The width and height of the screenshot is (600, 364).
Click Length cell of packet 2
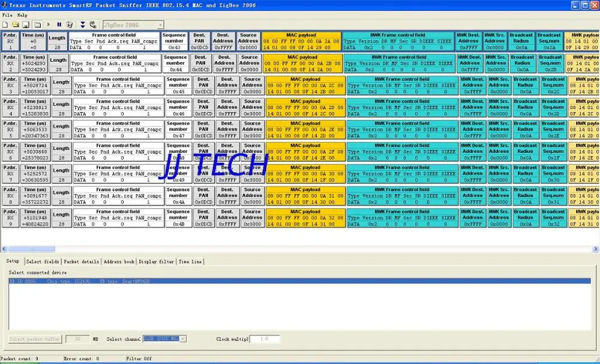pos(59,64)
